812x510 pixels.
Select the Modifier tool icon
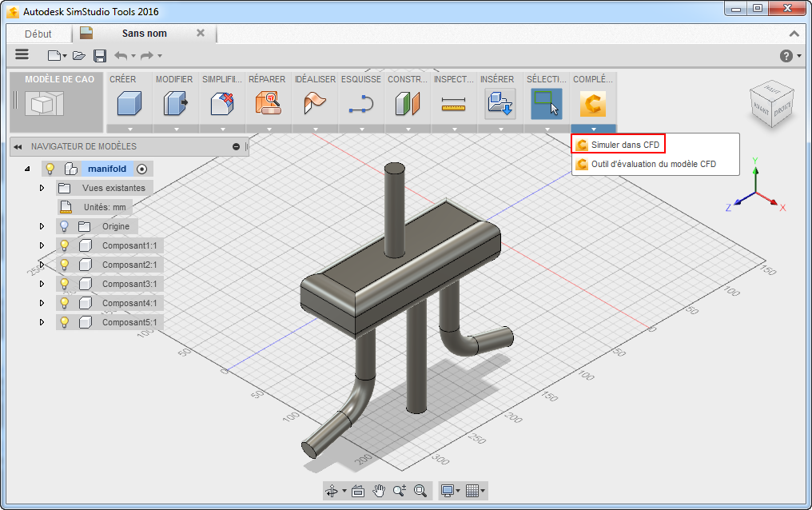pos(176,103)
